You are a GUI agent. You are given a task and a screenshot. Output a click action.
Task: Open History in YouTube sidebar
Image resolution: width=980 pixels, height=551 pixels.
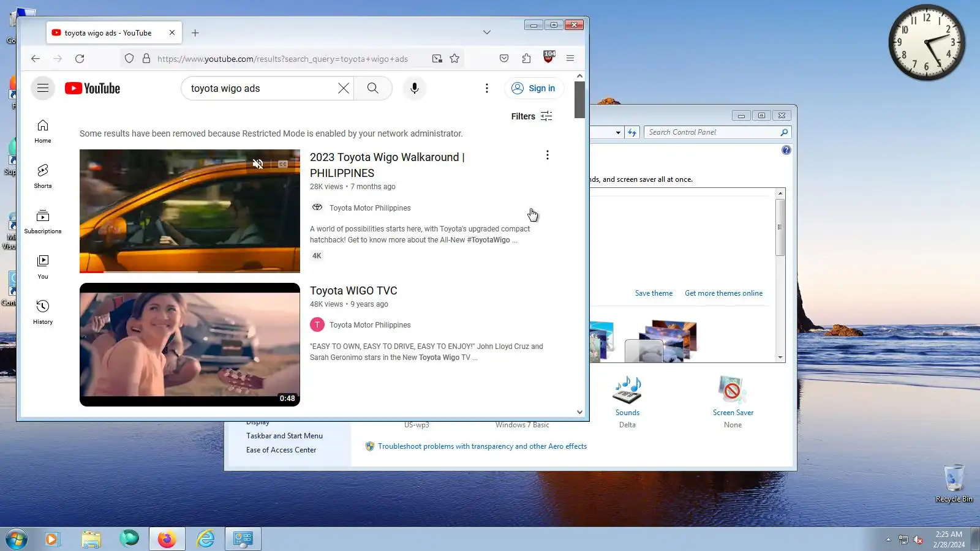[43, 312]
